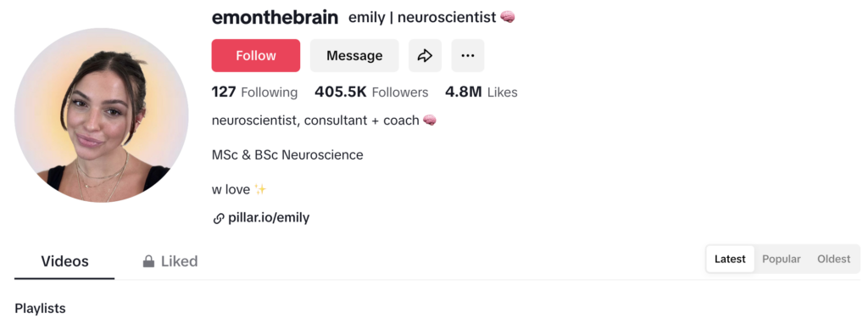Click the brain emoji in bio line
The height and width of the screenshot is (319, 868).
[430, 120]
